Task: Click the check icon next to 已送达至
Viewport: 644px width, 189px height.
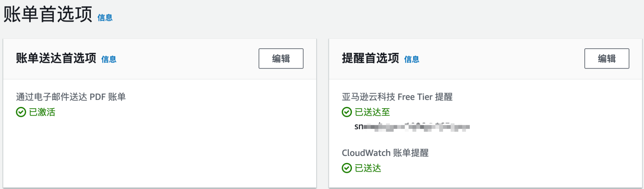Action: click(x=346, y=112)
